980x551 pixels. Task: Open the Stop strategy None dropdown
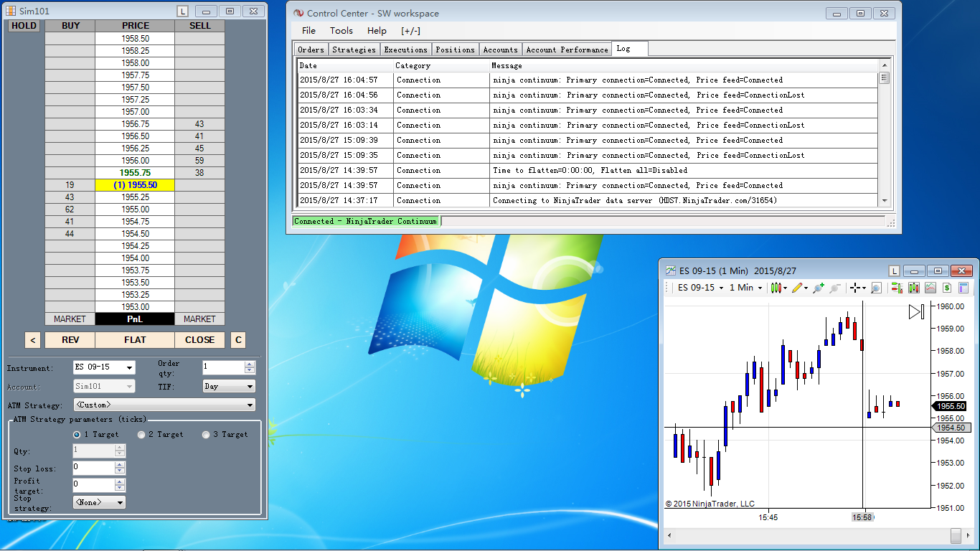[99, 502]
